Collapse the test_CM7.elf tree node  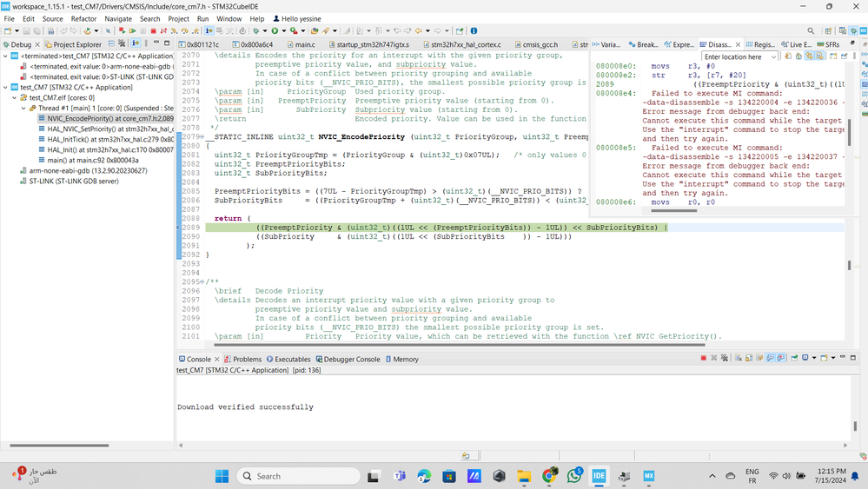pyautogui.click(x=15, y=97)
